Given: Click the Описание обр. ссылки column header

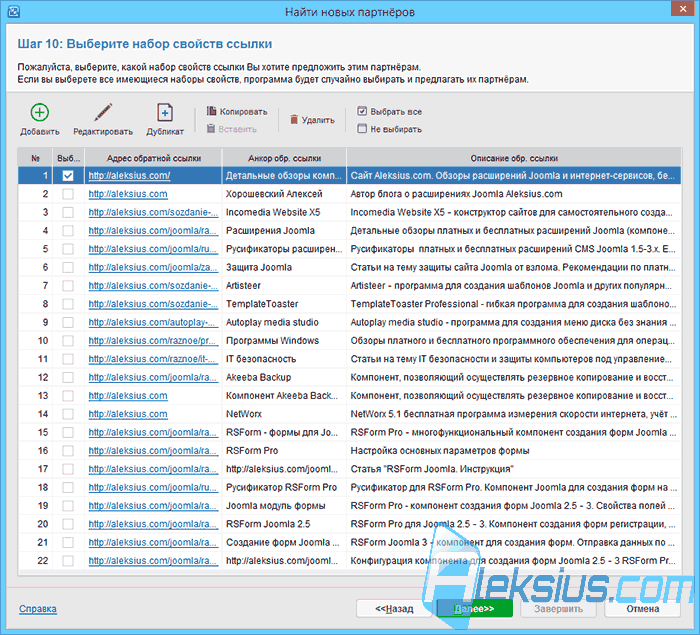Looking at the screenshot, I should click(514, 158).
